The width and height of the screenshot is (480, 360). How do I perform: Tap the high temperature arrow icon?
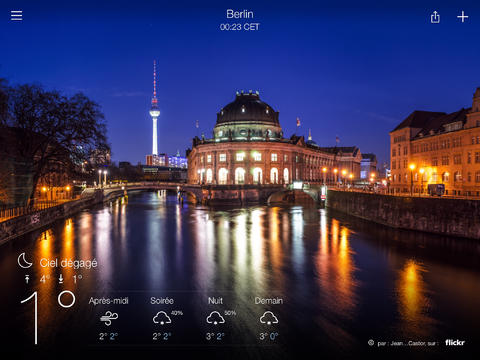[27, 279]
